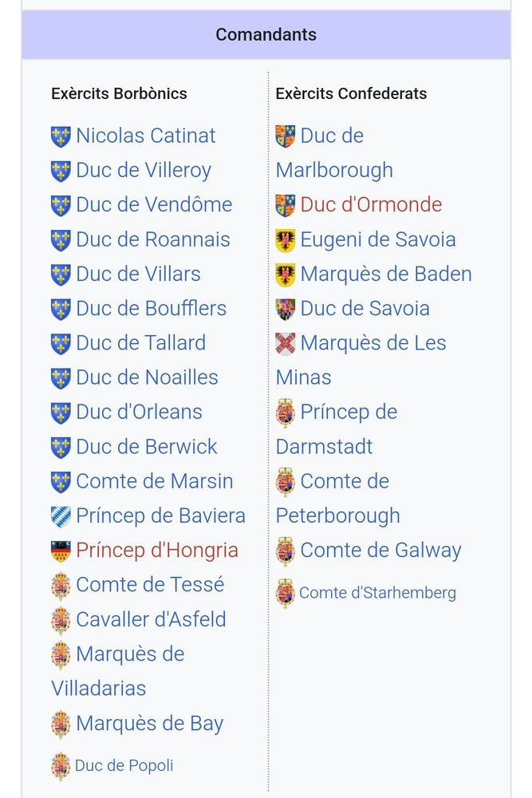
Task: Open the Marquès de Villadarias link
Action: pos(130,654)
